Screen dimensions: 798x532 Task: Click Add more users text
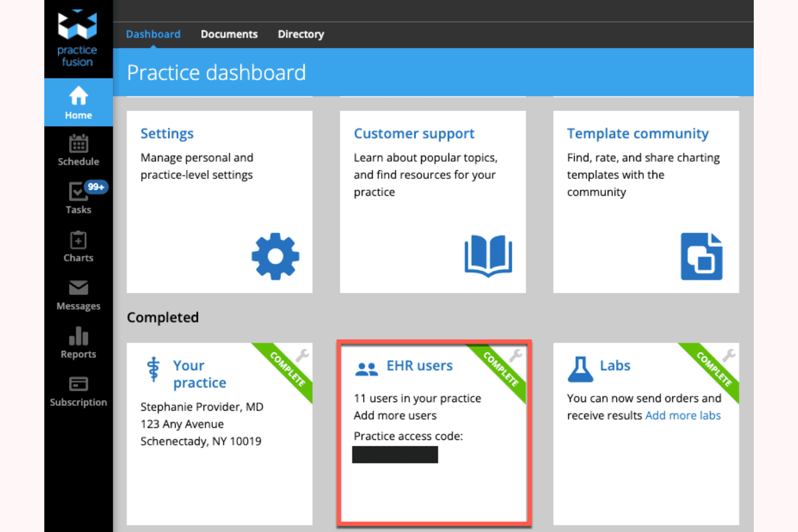coord(395,416)
